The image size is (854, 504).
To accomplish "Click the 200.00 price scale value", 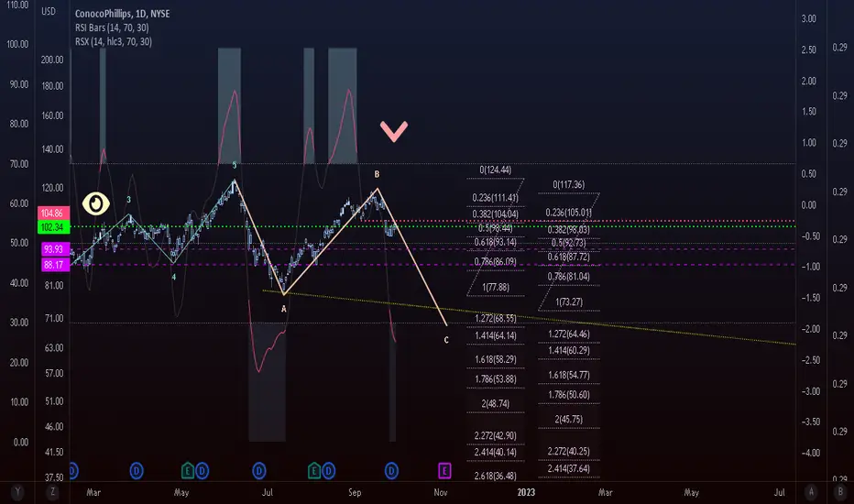I will (52, 60).
